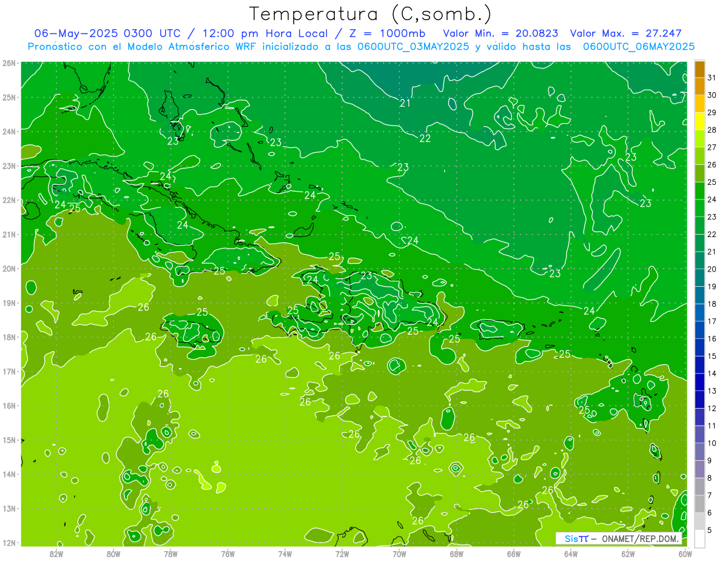The image size is (728, 562).
Task: Pick the orange swatch between 30 and 31
Action: (699, 87)
